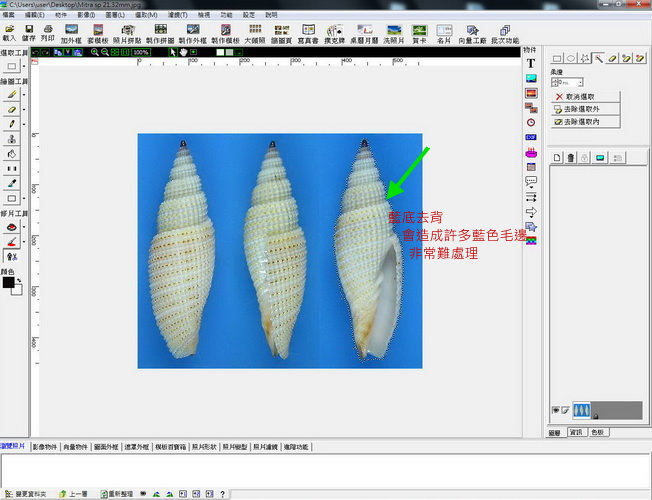Select the rectangle selection shape icon
Image resolution: width=652 pixels, height=500 pixels.
point(557,59)
